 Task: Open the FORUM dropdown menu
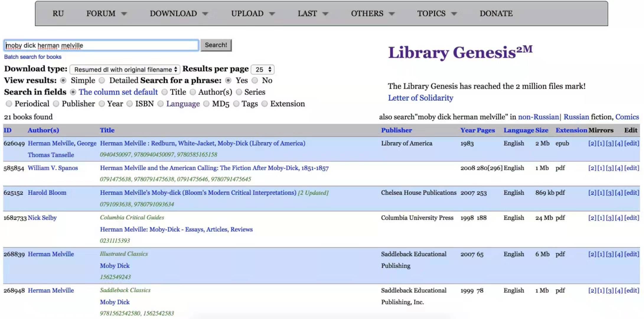106,14
